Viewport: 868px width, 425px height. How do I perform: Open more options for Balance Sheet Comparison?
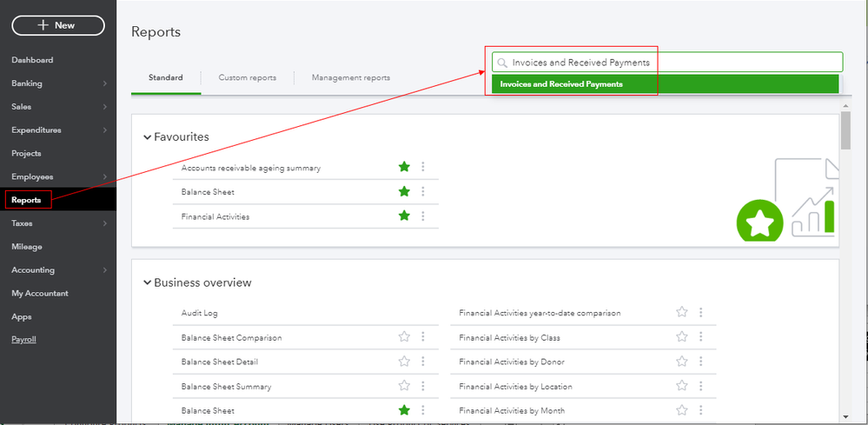[423, 337]
